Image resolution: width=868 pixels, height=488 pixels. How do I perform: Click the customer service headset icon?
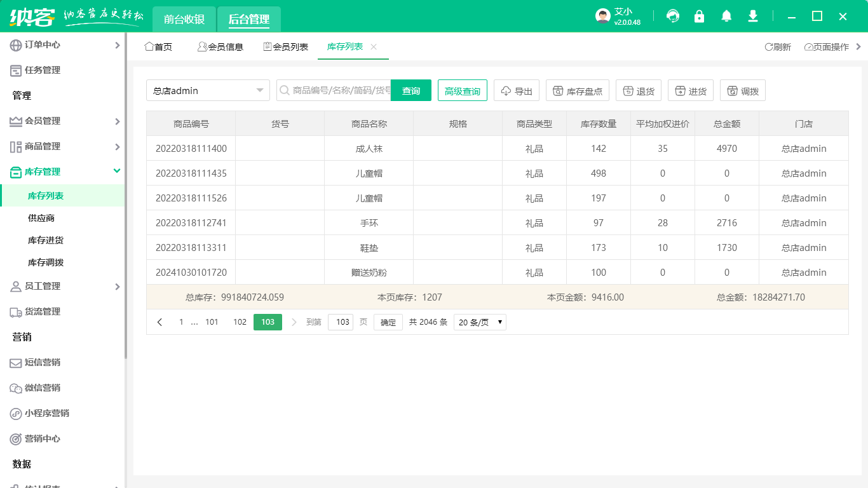[x=672, y=17]
